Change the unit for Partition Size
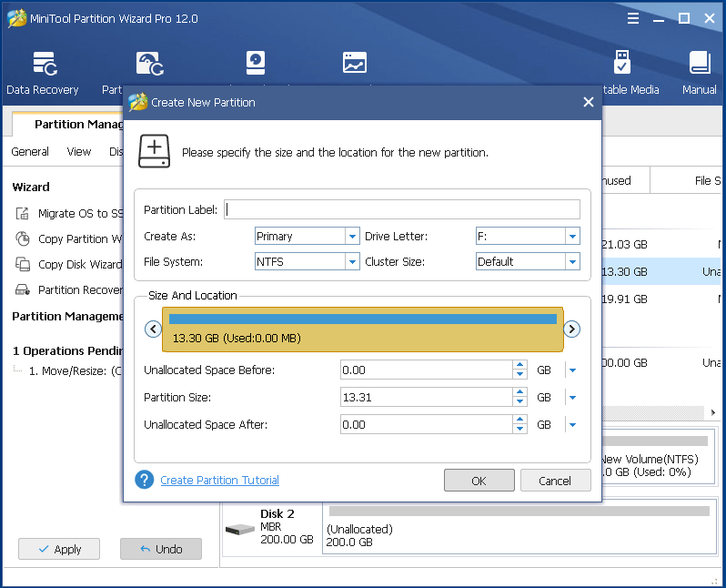Screen dimensions: 726x588 click(x=573, y=398)
